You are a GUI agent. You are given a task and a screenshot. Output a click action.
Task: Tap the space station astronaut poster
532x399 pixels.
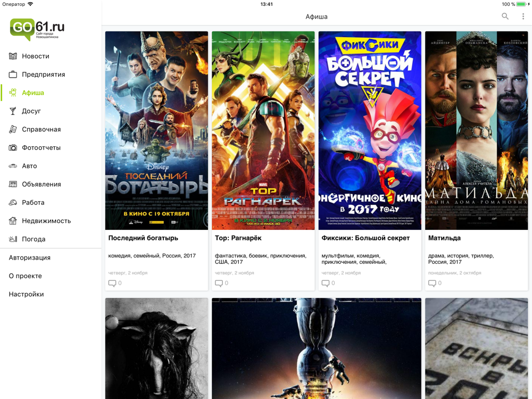[317, 348]
